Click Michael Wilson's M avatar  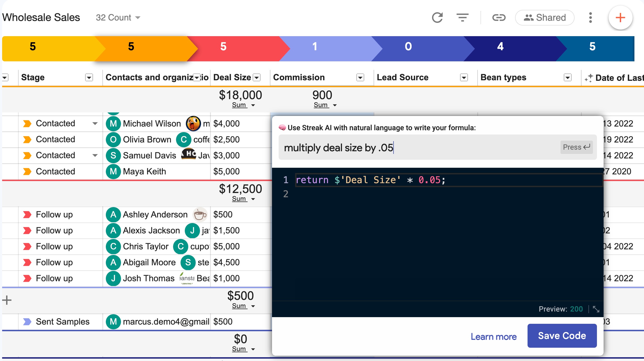tap(113, 124)
